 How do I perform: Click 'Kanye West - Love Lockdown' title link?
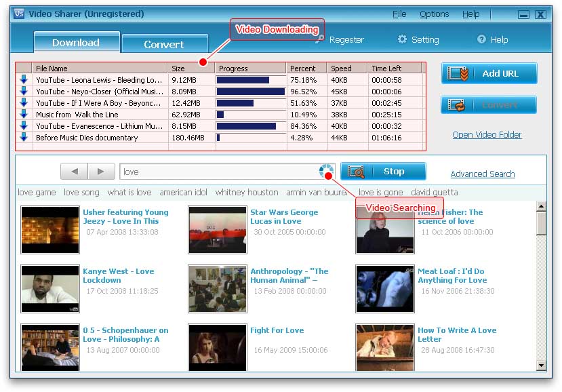pos(119,275)
